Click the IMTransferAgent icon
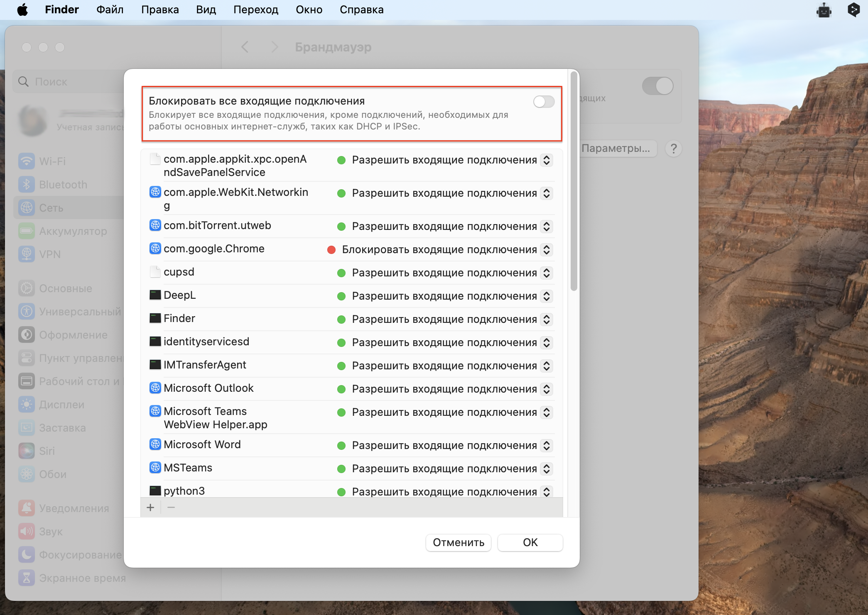This screenshot has width=868, height=615. [x=155, y=365]
